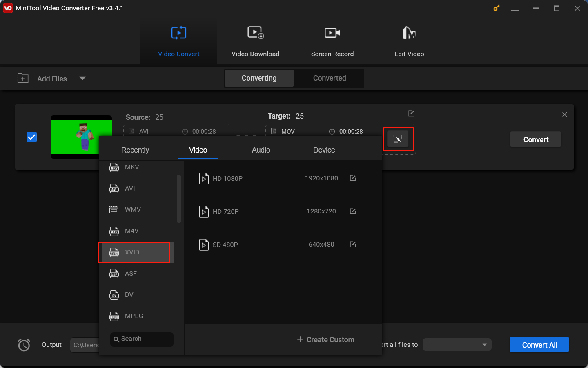Edit the HD 1080P preset settings
Screen dimensions: 588x368
[x=353, y=178]
